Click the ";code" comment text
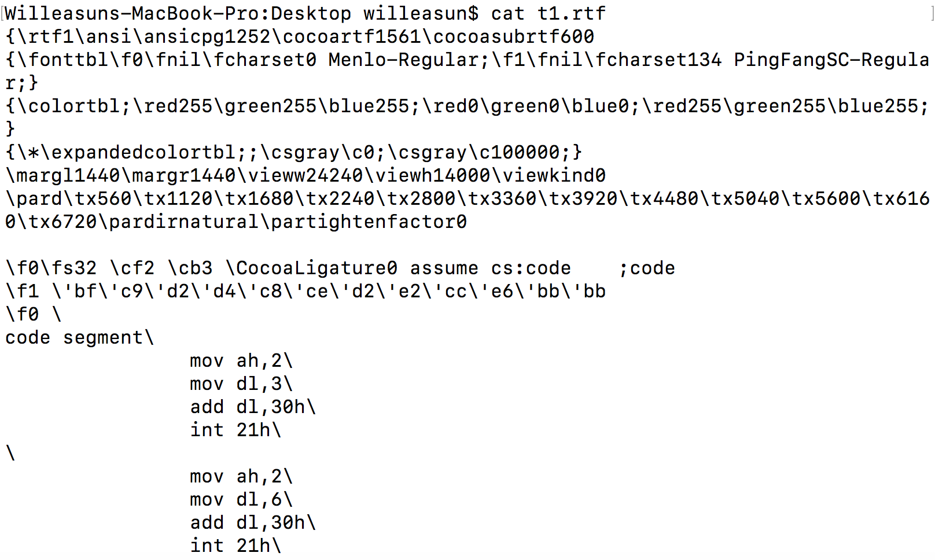The image size is (935, 560). (x=646, y=268)
